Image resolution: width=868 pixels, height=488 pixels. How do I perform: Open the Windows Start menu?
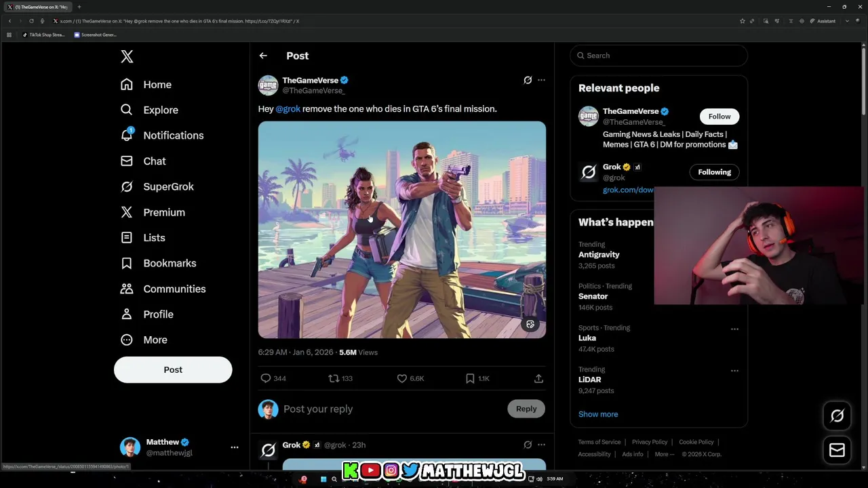tap(323, 479)
